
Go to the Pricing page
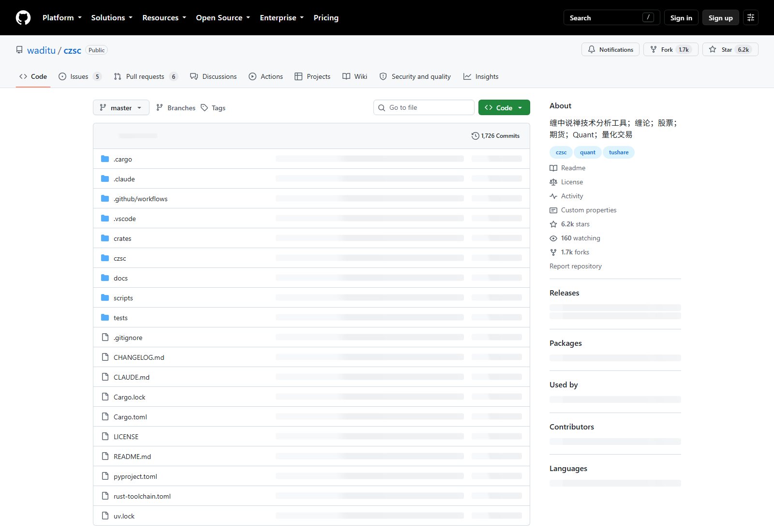pos(326,18)
